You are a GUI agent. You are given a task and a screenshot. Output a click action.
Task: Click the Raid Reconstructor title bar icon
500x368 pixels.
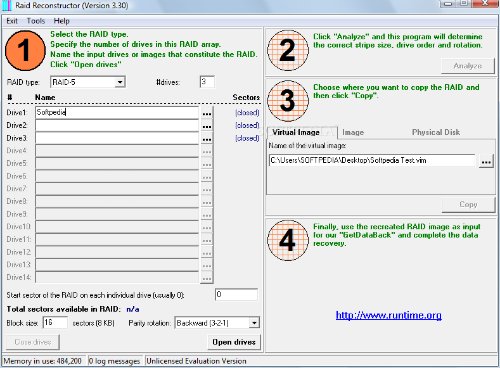click(7, 5)
